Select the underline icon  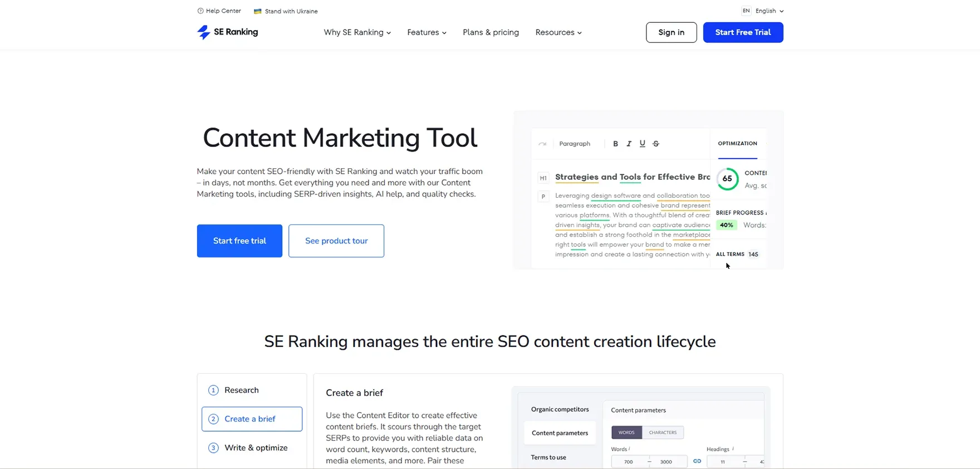[642, 144]
